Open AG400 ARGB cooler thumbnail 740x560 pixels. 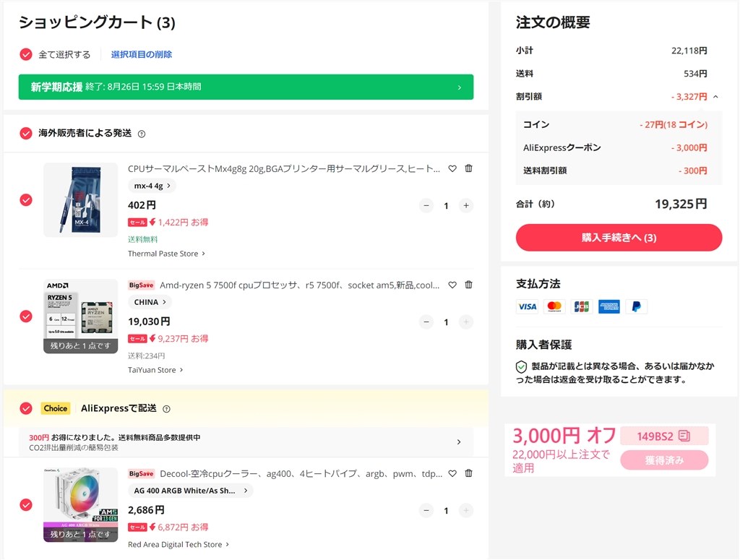click(81, 505)
